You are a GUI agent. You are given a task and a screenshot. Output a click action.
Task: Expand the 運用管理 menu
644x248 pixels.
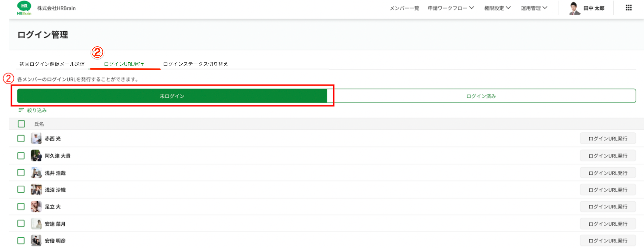tap(534, 8)
